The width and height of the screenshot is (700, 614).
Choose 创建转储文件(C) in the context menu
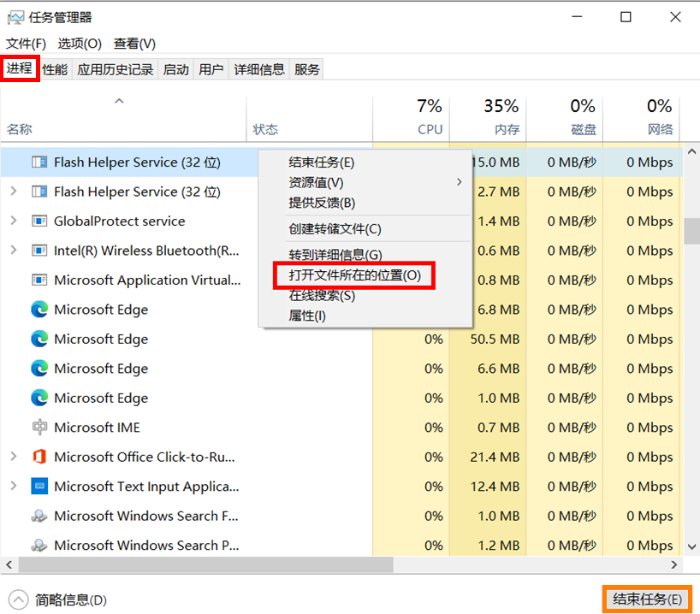[335, 229]
